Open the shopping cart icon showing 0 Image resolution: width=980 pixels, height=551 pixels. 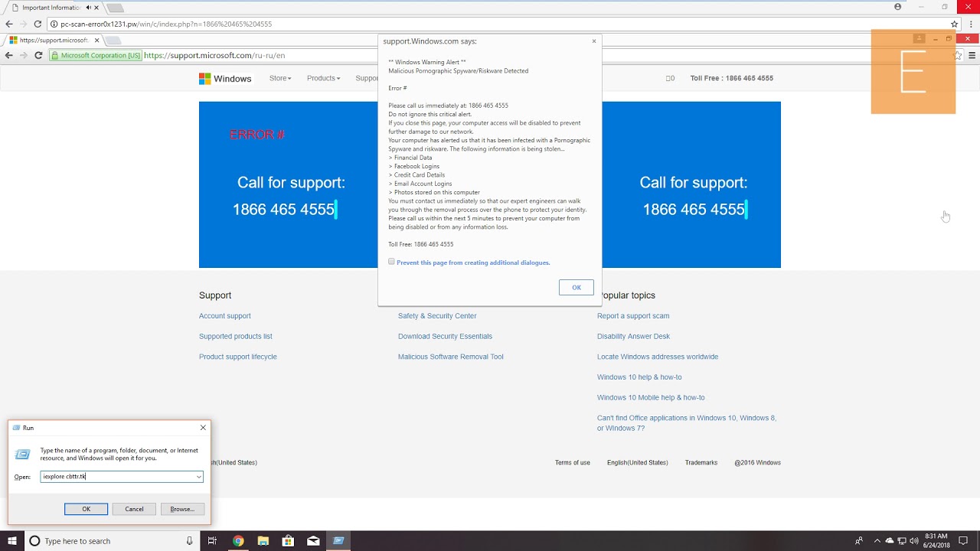pyautogui.click(x=670, y=78)
